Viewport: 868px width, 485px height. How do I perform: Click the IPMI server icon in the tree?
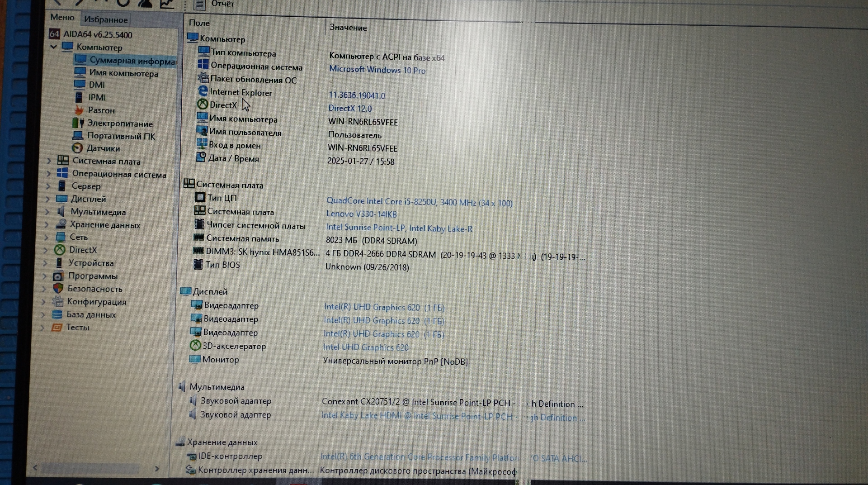[x=79, y=97]
